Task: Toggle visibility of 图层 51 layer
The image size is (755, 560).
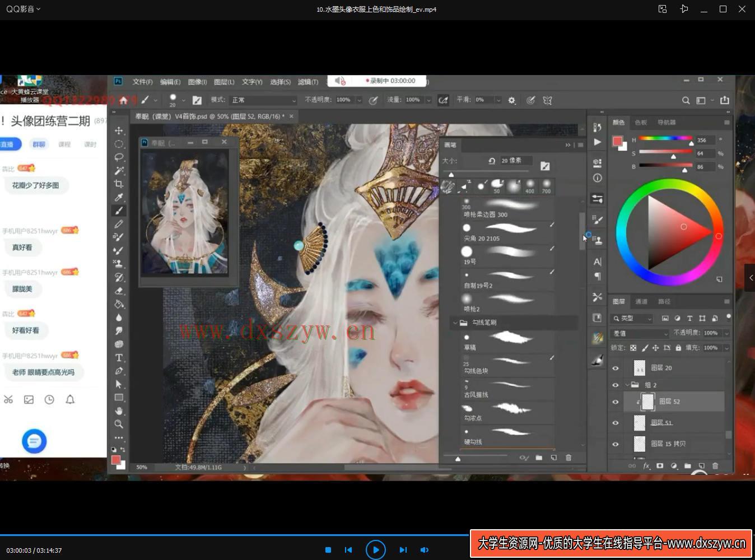Action: [616, 423]
